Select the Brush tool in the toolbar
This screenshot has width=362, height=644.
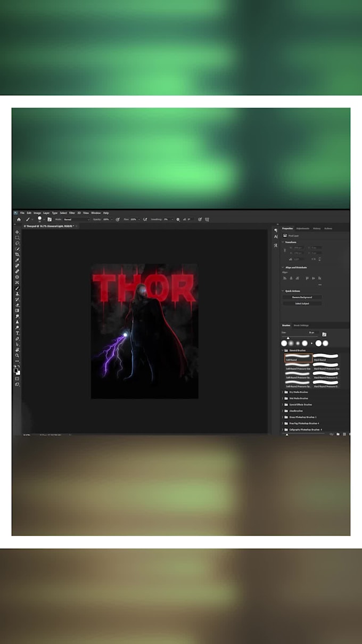(17, 288)
